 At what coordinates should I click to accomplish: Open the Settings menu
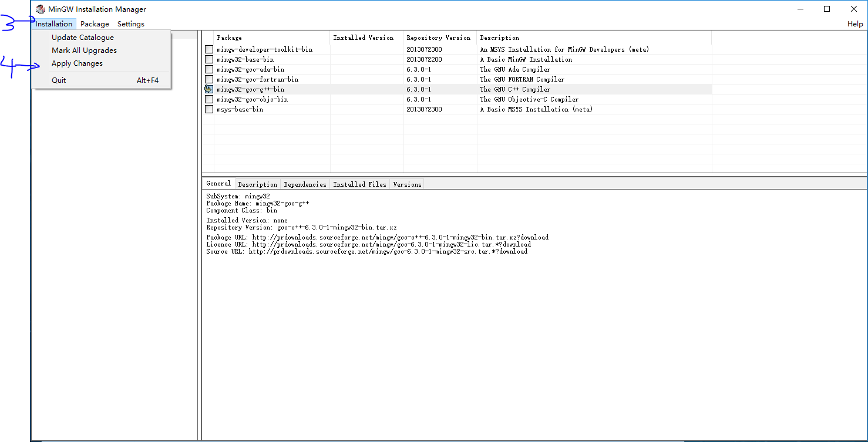click(x=131, y=24)
